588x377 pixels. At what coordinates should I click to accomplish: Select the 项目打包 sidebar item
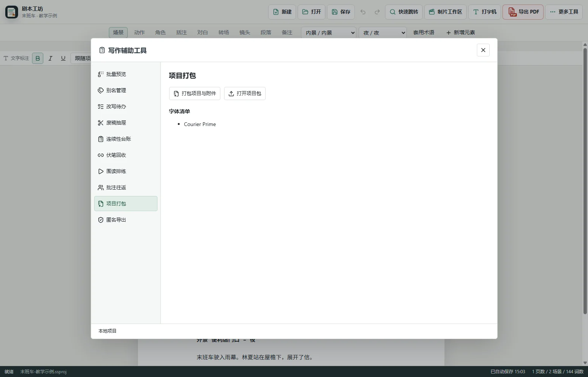click(126, 204)
